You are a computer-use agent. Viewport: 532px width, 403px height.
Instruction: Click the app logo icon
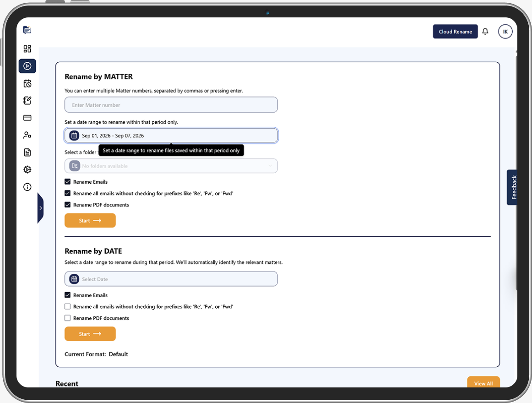pos(27,30)
